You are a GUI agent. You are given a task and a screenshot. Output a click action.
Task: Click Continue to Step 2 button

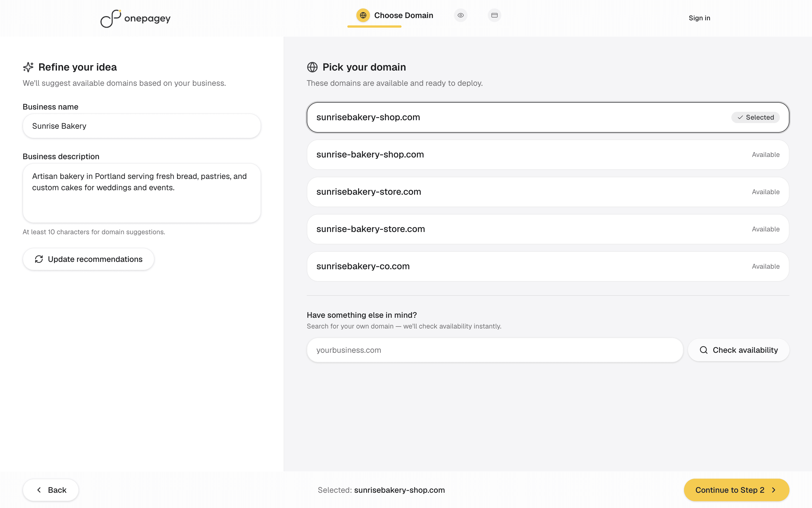(736, 490)
